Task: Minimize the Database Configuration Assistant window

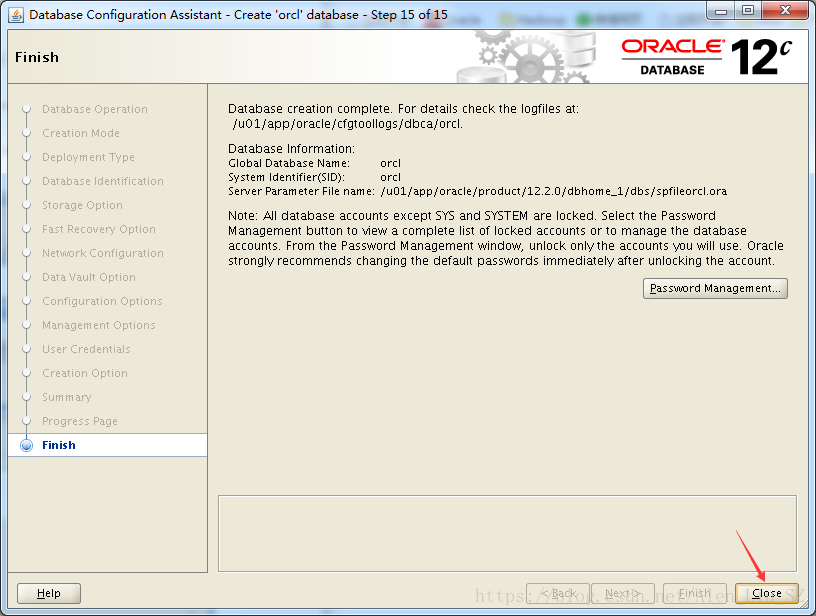Action: (x=721, y=11)
